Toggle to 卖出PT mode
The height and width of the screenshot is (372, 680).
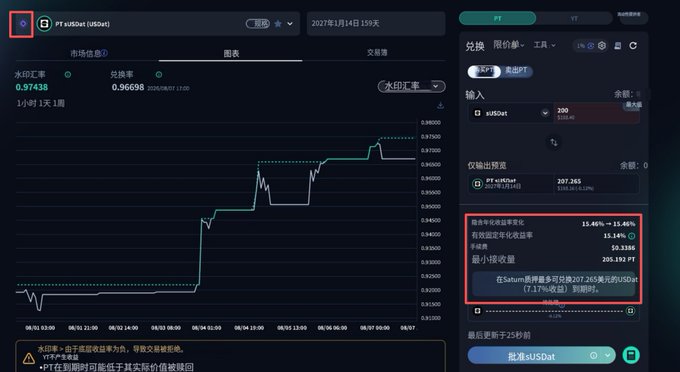click(x=516, y=70)
